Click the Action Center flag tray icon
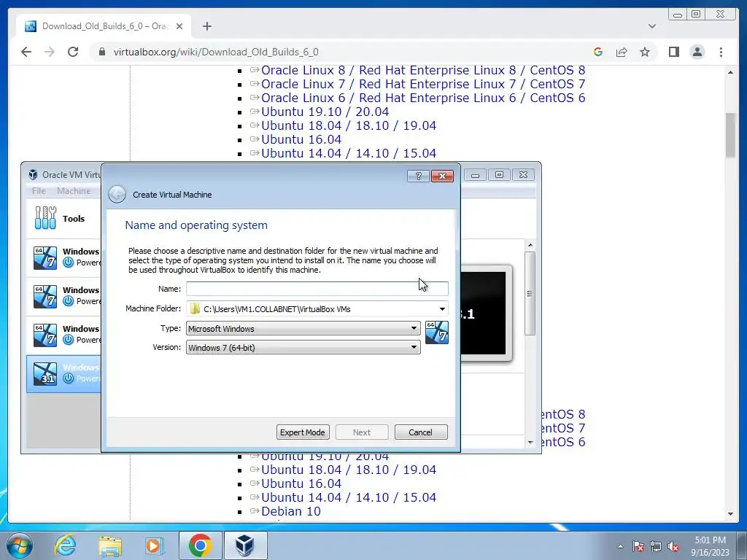Viewport: 747px width, 560px height. point(638,546)
